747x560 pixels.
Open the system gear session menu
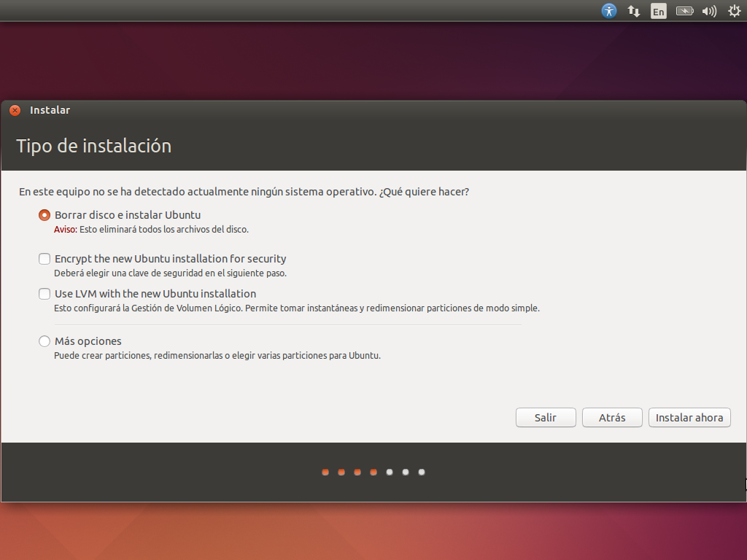[x=735, y=11]
